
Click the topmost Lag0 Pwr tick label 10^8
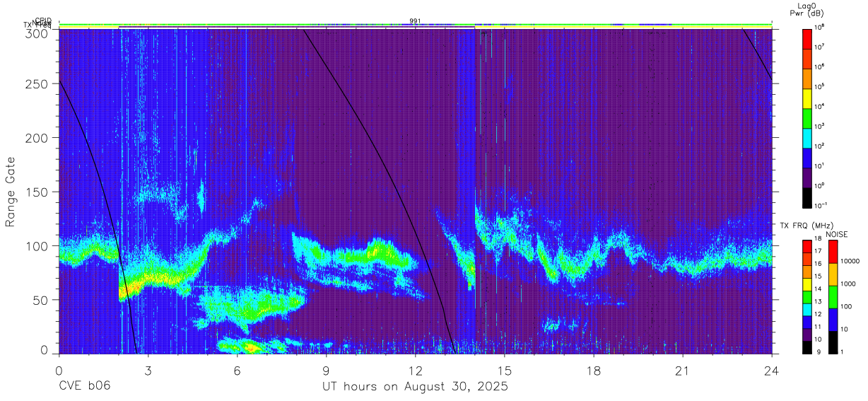click(x=820, y=27)
